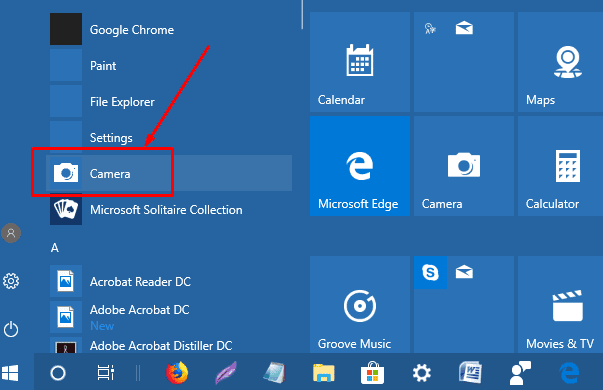Open the mail icon beside Skype tile
The image size is (603, 390).
pos(464,272)
